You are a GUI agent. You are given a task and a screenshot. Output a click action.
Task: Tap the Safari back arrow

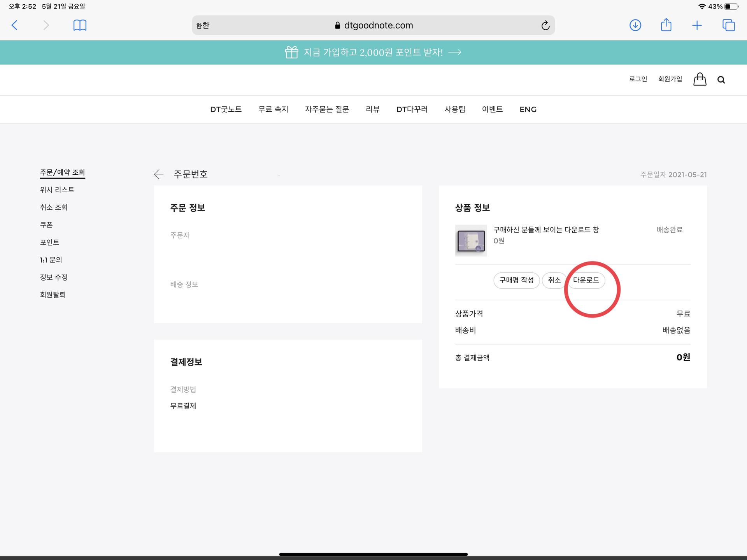click(x=14, y=25)
